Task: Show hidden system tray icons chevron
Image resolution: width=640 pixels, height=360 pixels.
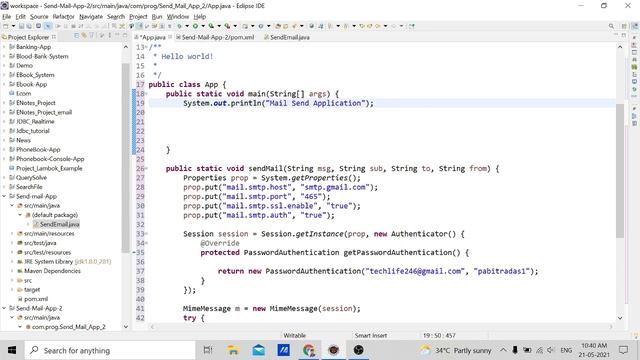Action: click(503, 350)
